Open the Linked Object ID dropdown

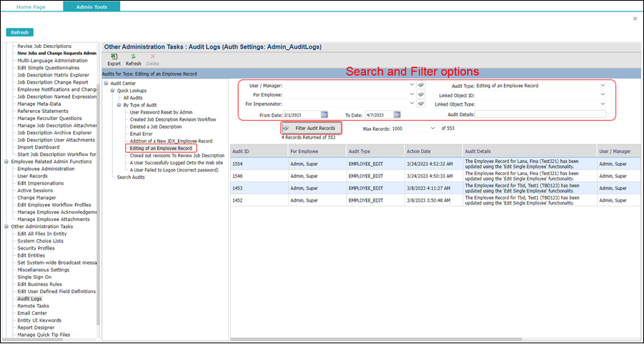[603, 95]
